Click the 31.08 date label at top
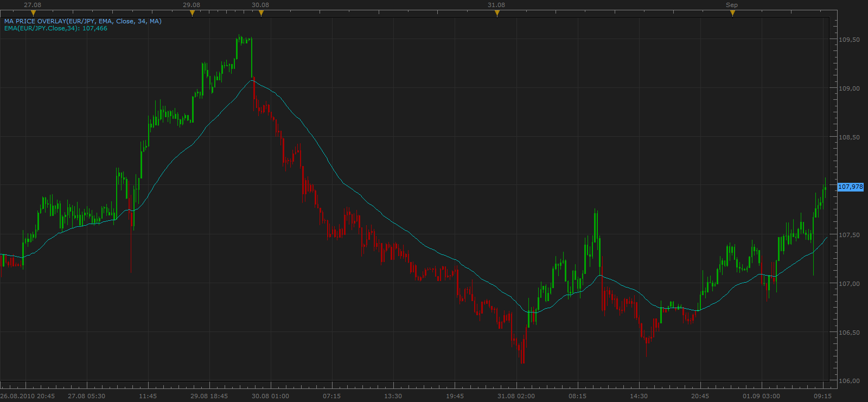Screen dimensions: 868x402 tap(496, 5)
